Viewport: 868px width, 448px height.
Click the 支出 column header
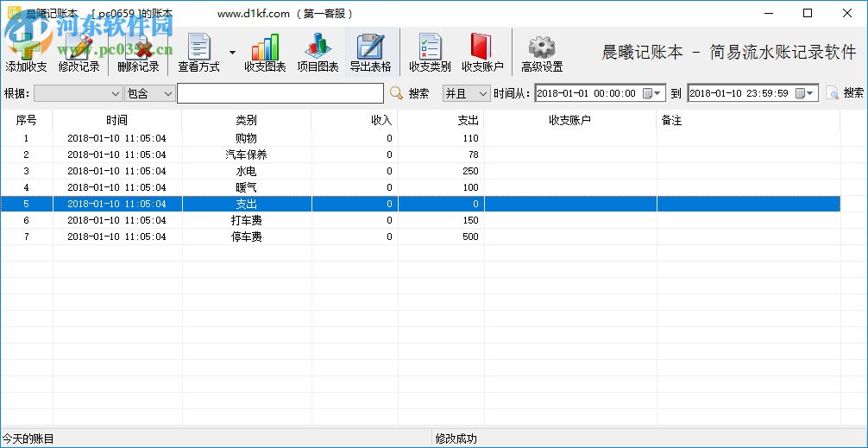[441, 120]
